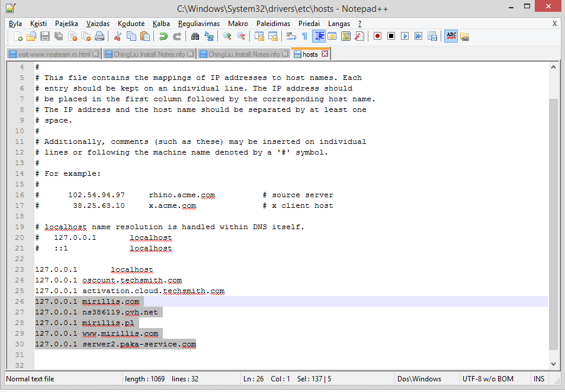Click the Open file folder icon
The width and height of the screenshot is (565, 392).
coord(31,36)
